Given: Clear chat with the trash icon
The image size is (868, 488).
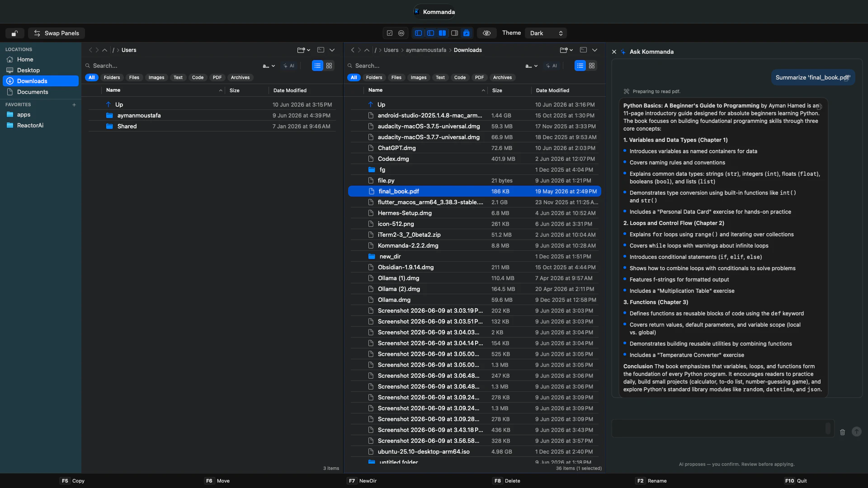Looking at the screenshot, I should tap(842, 432).
